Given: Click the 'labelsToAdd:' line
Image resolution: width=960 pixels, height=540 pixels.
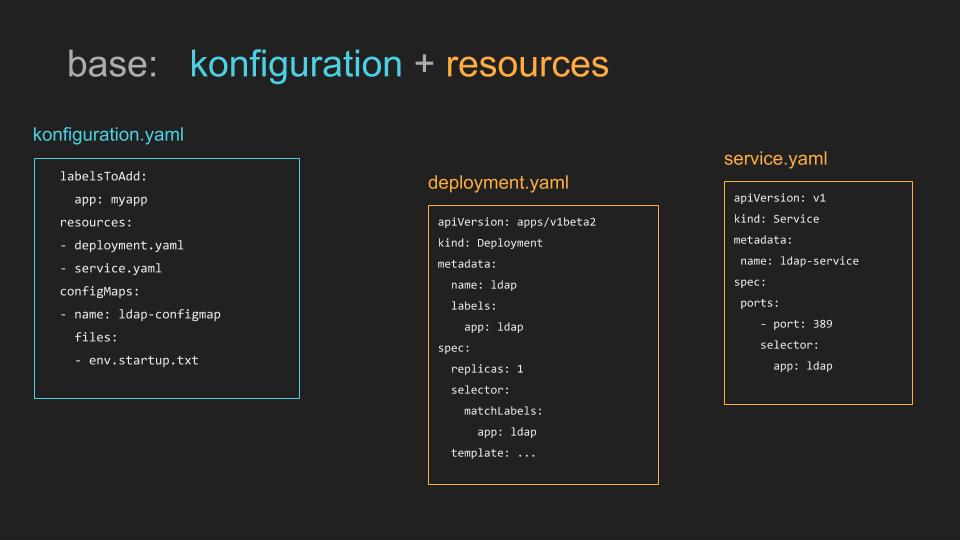Looking at the screenshot, I should (103, 176).
